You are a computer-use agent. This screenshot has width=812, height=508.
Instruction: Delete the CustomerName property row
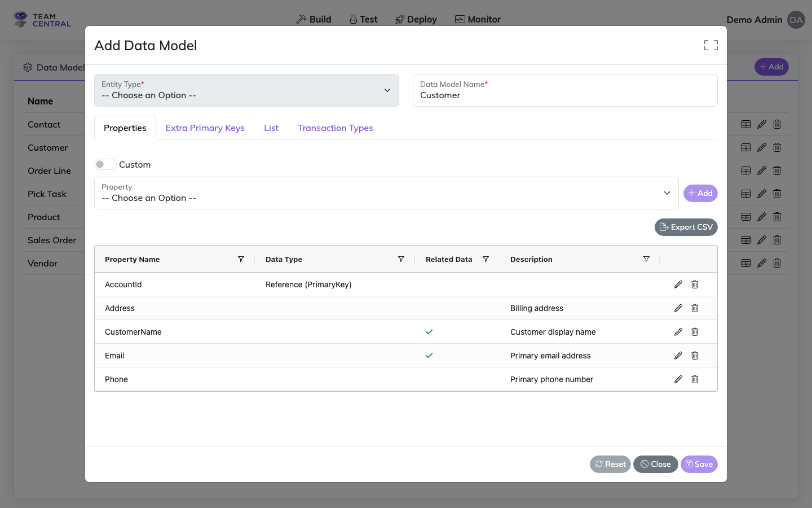click(x=695, y=332)
